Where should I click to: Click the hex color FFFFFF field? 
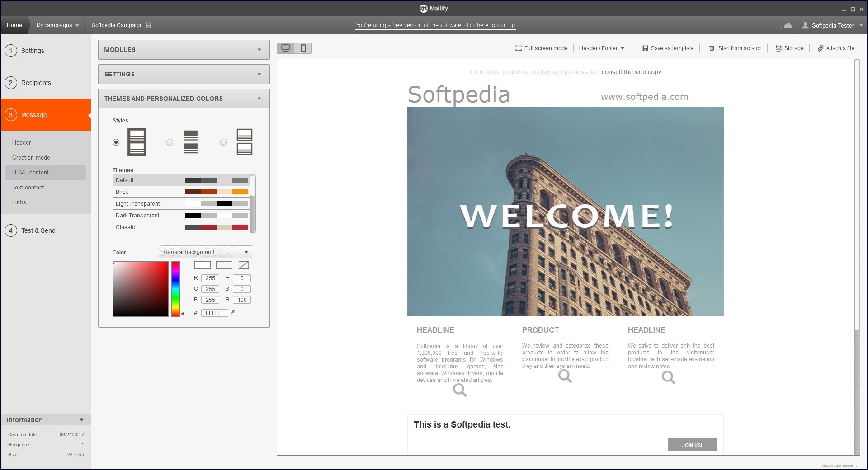pyautogui.click(x=214, y=313)
